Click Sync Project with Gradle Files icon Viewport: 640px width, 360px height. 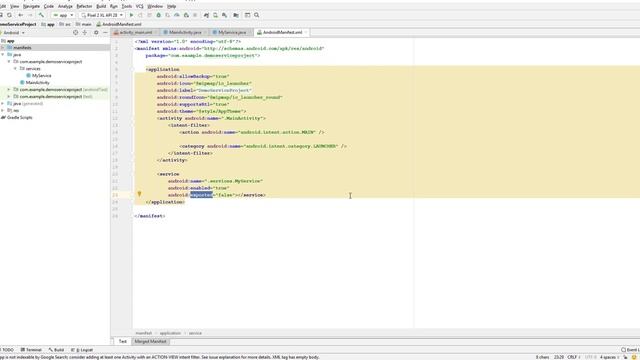click(x=206, y=15)
